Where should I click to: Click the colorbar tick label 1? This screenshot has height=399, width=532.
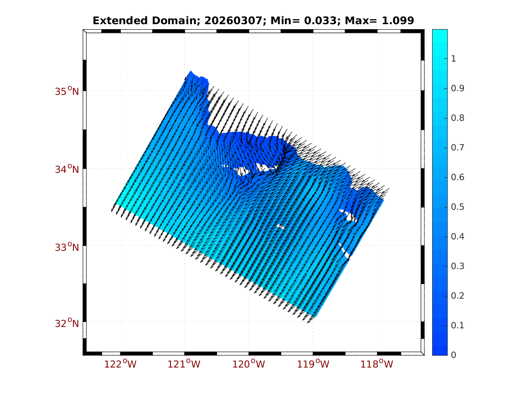(x=453, y=58)
